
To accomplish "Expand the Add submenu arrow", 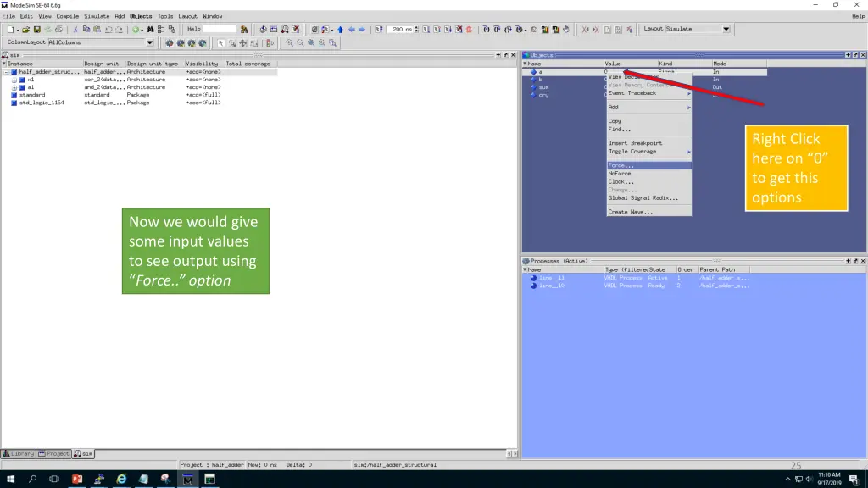I will click(688, 108).
